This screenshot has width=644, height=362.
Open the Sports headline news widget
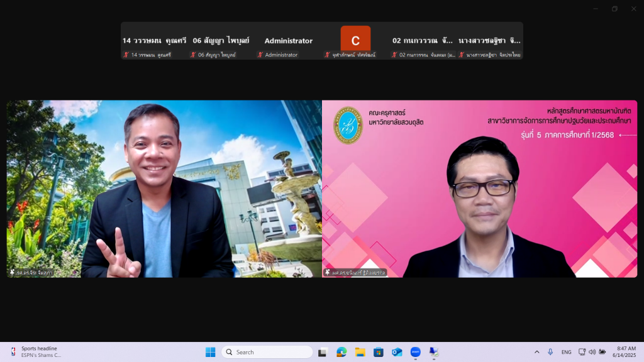(x=36, y=352)
